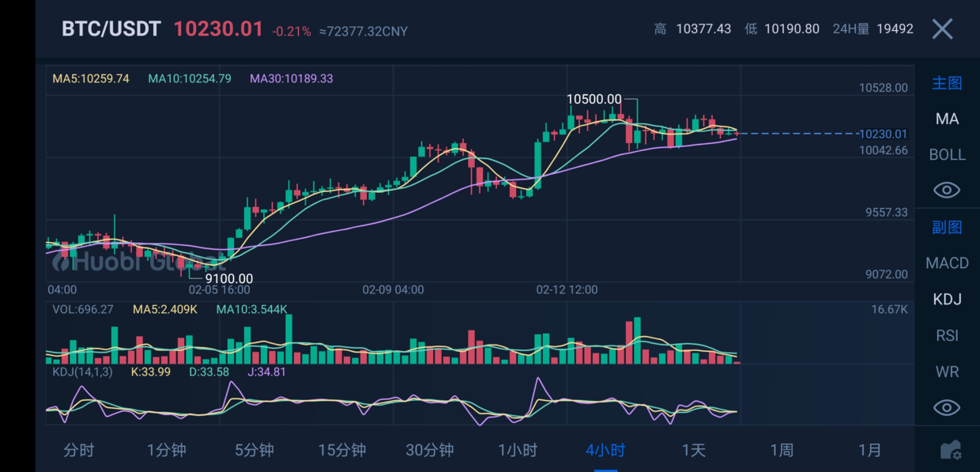Viewport: 980px width, 472px height.
Task: Click the current price 10230.01
Action: [x=219, y=28]
